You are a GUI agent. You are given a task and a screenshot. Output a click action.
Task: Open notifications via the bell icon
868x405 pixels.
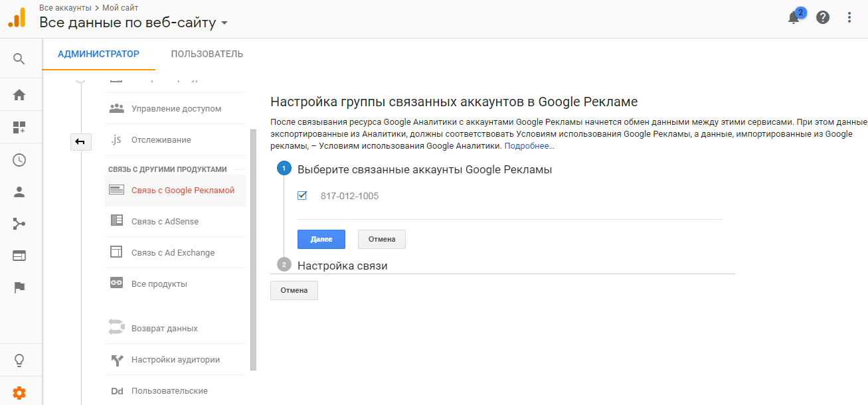(x=793, y=17)
